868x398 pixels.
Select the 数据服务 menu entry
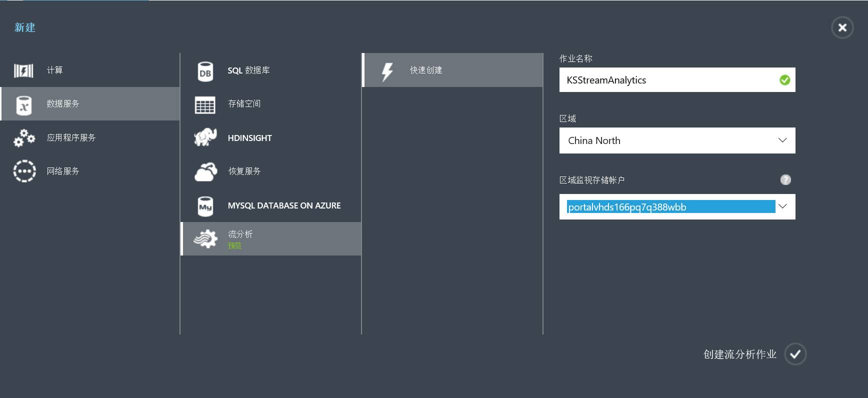point(90,103)
